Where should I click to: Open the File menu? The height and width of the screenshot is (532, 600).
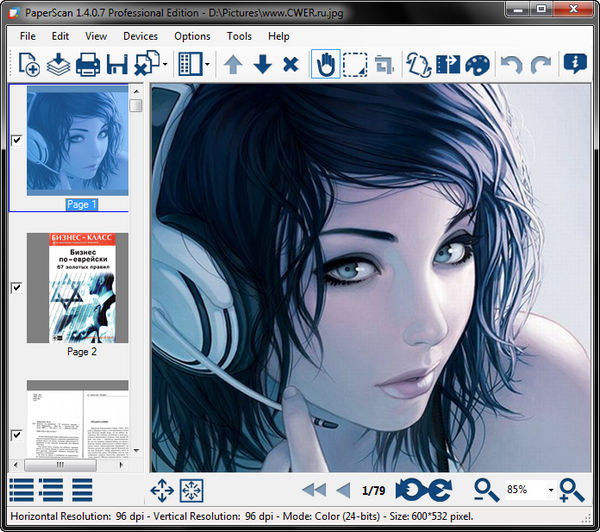28,36
